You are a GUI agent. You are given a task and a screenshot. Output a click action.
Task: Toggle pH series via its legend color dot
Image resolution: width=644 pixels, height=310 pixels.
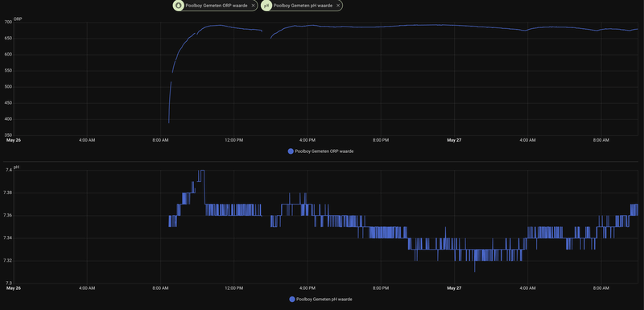point(292,300)
